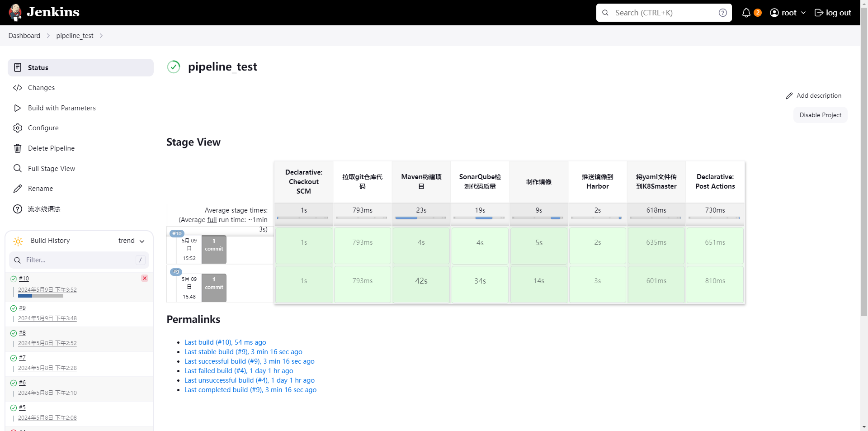Click the Rename pencil icon
868x431 pixels.
coord(18,189)
